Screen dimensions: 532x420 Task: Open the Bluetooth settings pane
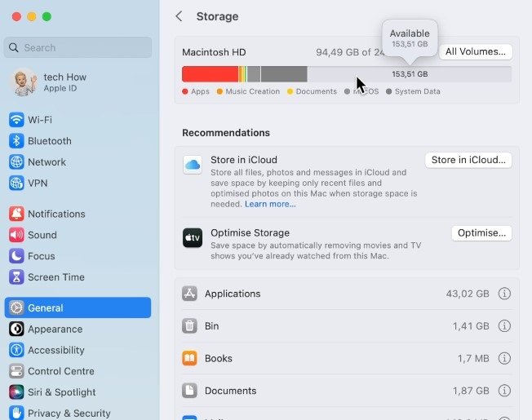click(x=78, y=140)
